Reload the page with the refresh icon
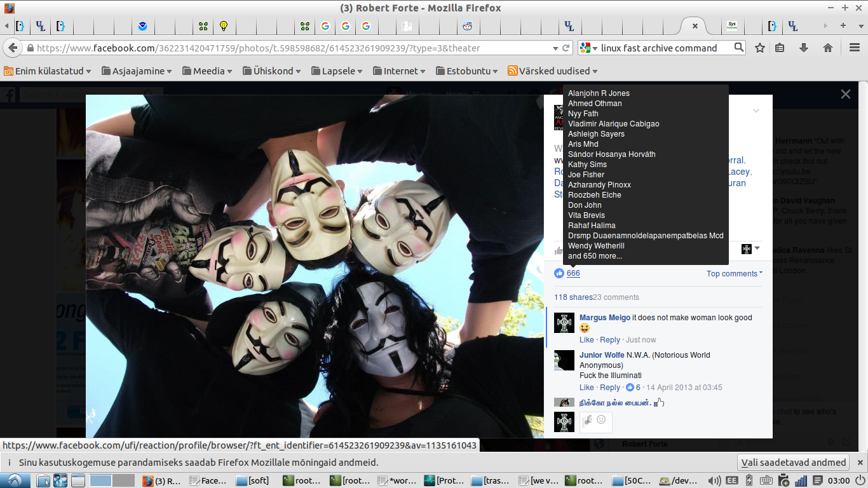 566,48
